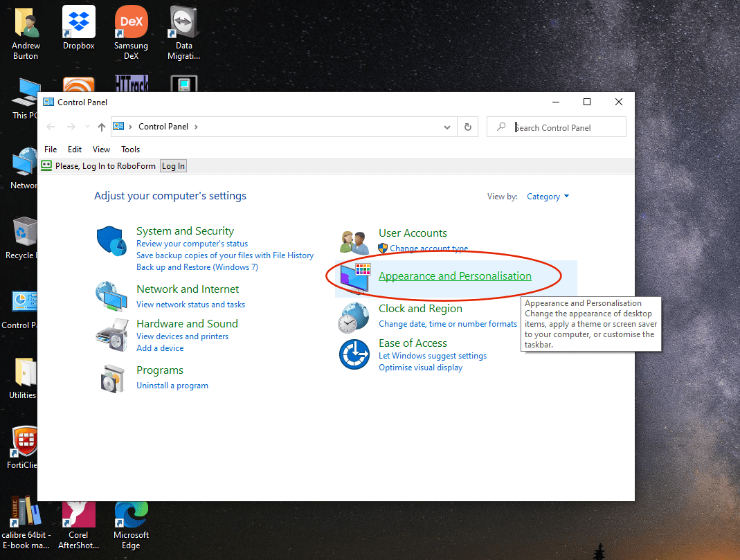Click View network status and tasks
The width and height of the screenshot is (740, 560).
tap(190, 305)
